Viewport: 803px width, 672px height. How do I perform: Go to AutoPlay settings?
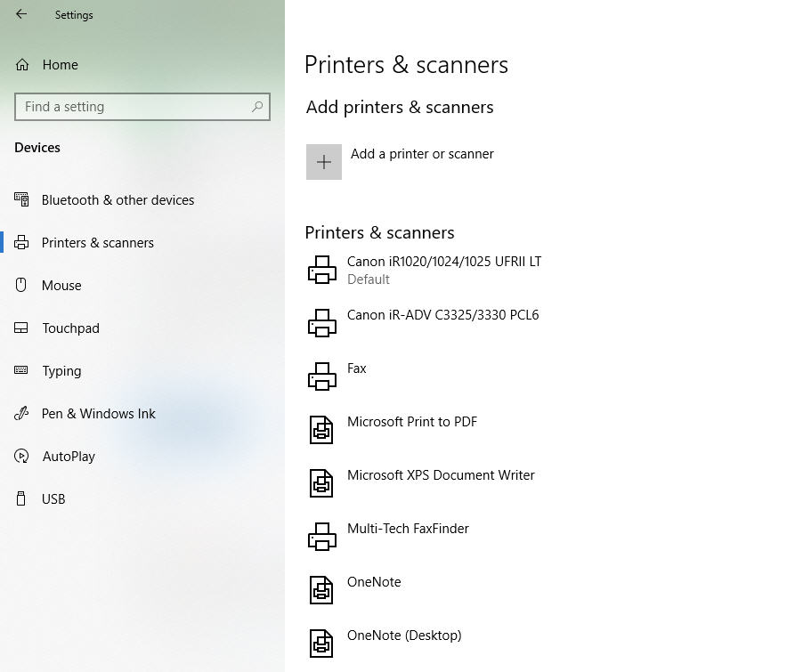pyautogui.click(x=69, y=457)
